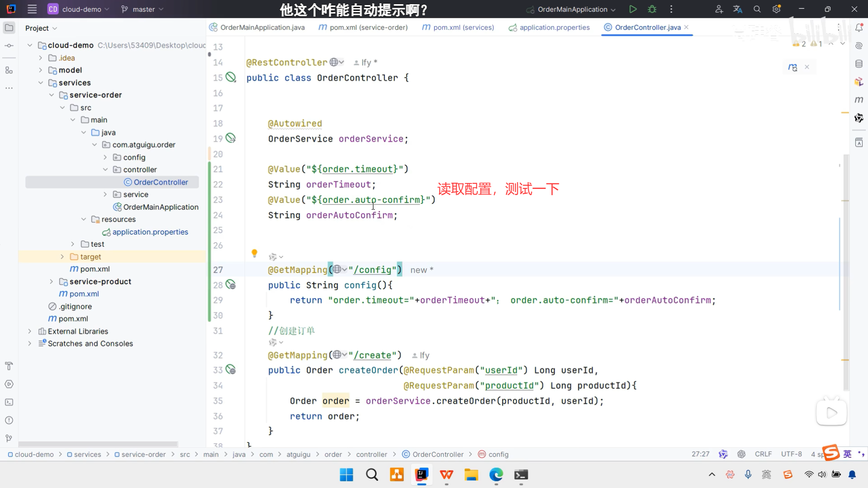Click the UTF-8 encoding in the status bar
The height and width of the screenshot is (488, 868).
791,454
